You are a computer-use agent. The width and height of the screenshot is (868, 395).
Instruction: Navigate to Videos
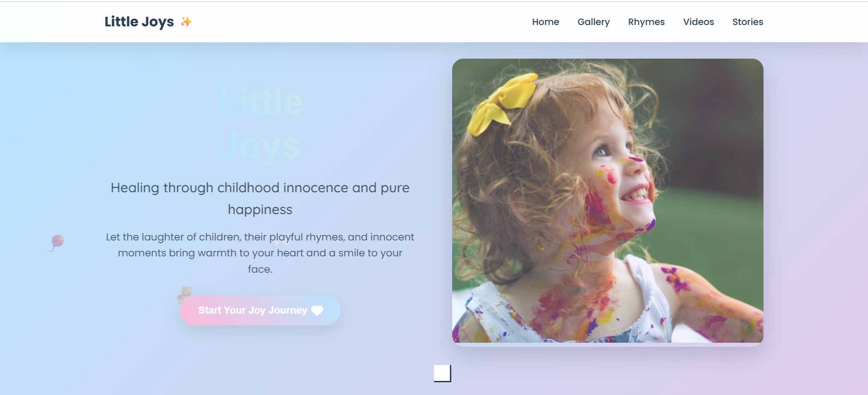coord(698,22)
